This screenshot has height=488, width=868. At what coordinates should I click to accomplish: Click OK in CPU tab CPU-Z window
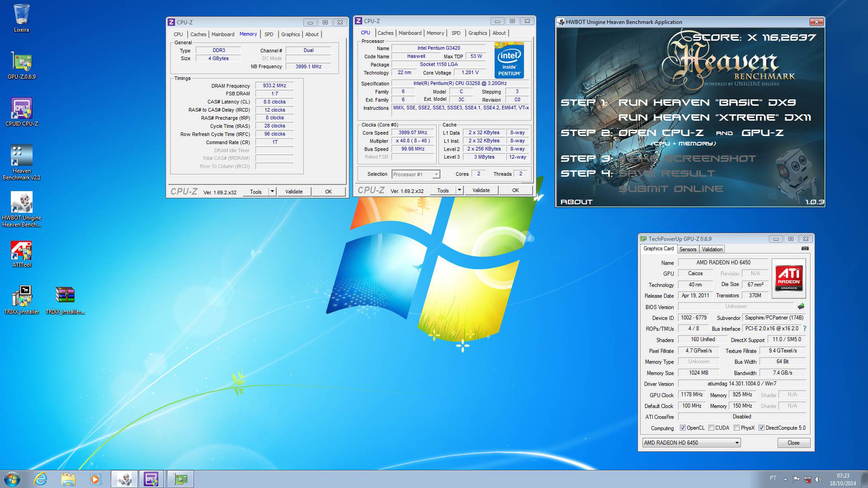(x=515, y=190)
